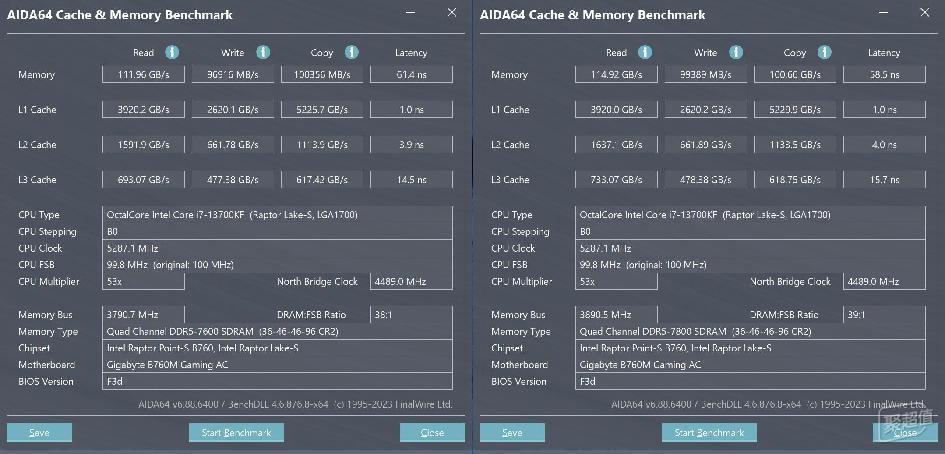
Task: Click DRAM:FSB Ratio 38:1 value
Action: 411,315
